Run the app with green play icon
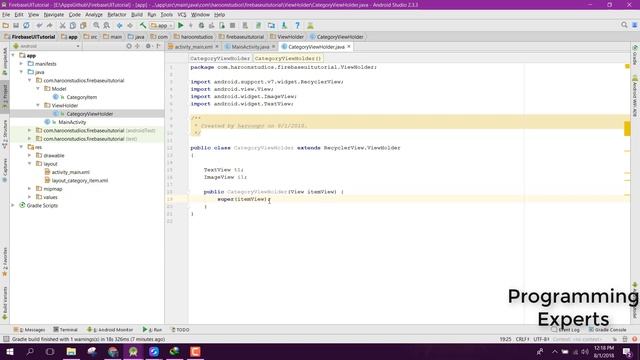The width and height of the screenshot is (640, 360). (x=181, y=25)
